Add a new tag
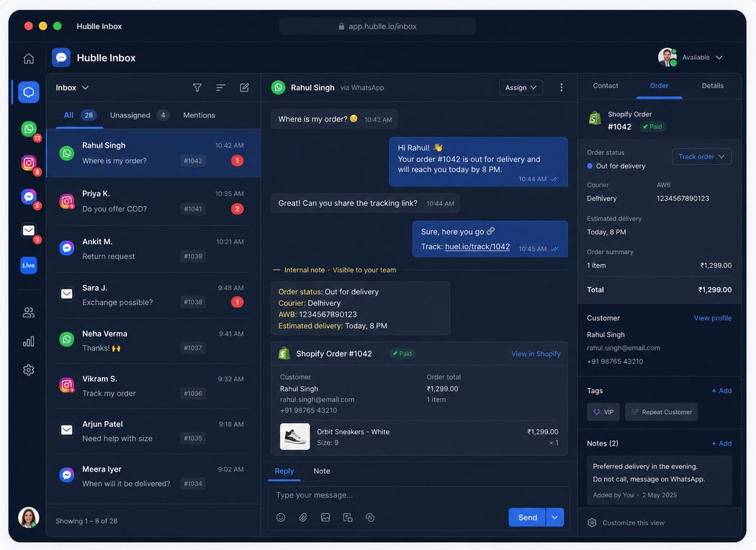The height and width of the screenshot is (550, 756). pyautogui.click(x=721, y=391)
